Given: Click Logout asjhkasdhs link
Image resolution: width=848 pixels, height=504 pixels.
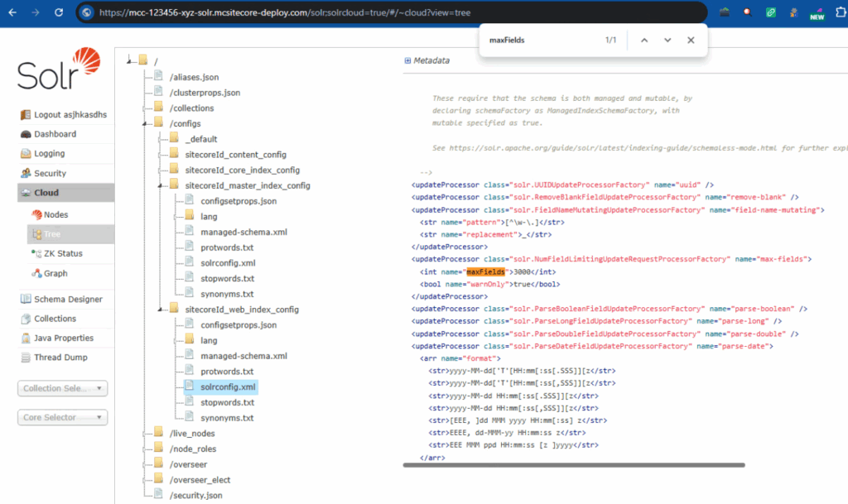Looking at the screenshot, I should (x=70, y=114).
